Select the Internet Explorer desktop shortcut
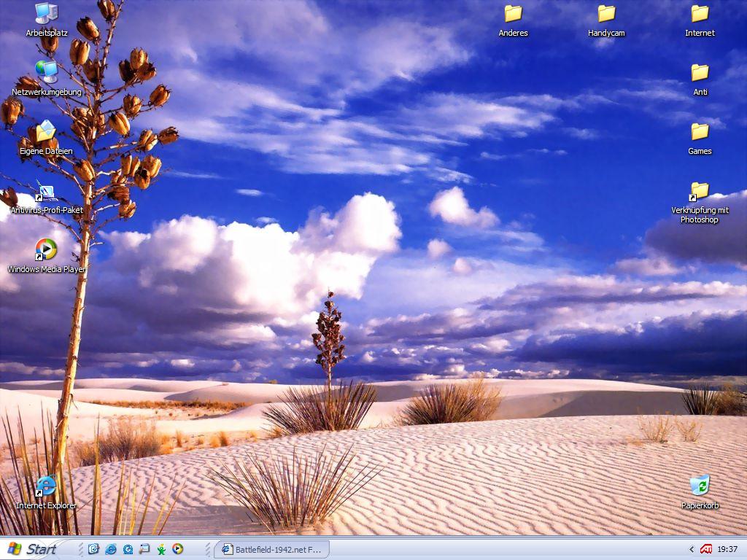The image size is (747, 560). tap(46, 492)
